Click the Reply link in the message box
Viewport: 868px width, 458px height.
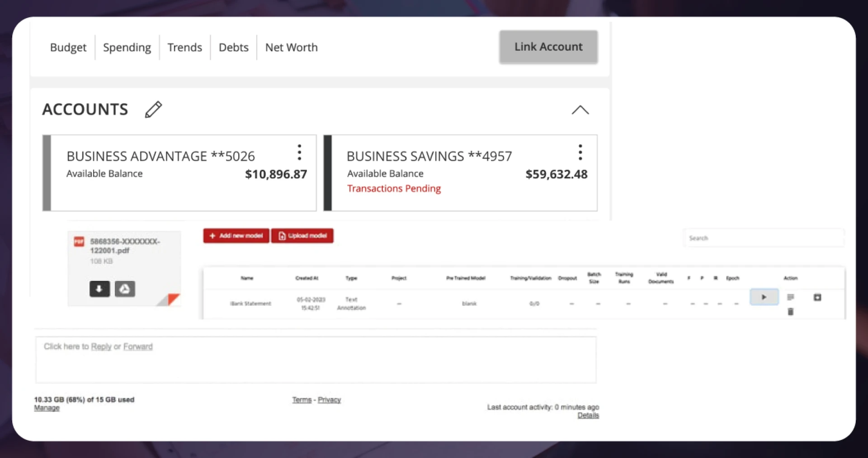click(101, 347)
